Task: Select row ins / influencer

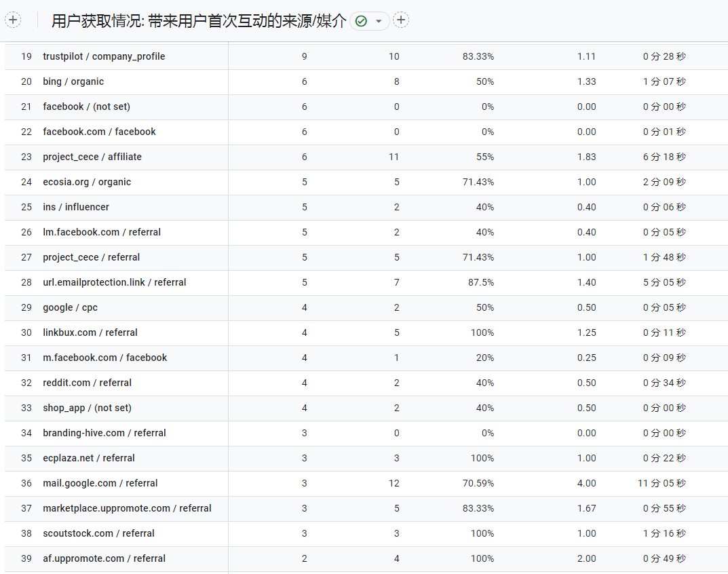Action: (x=366, y=207)
